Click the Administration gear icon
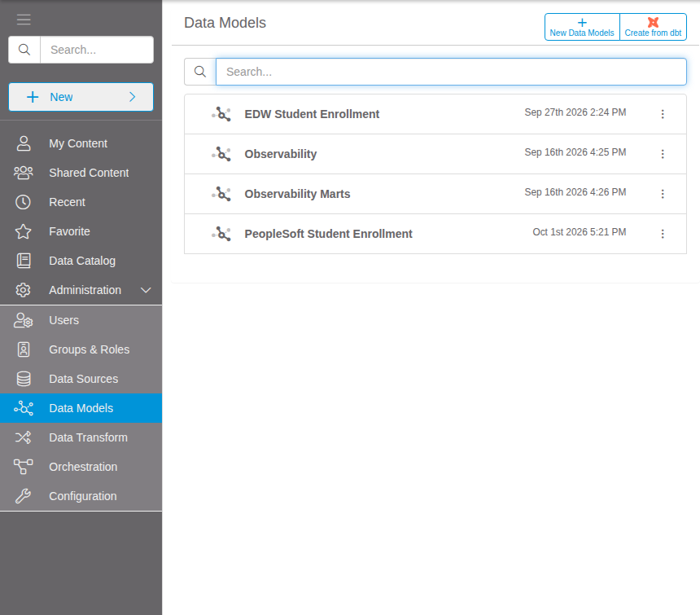 pos(24,290)
